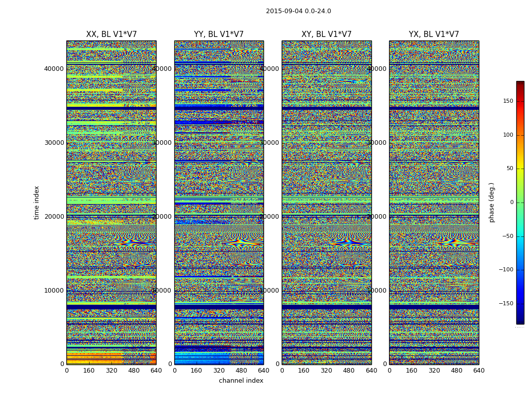Click the dark blue band in YX plot
This screenshot has height=405, width=532.
tap(434, 108)
